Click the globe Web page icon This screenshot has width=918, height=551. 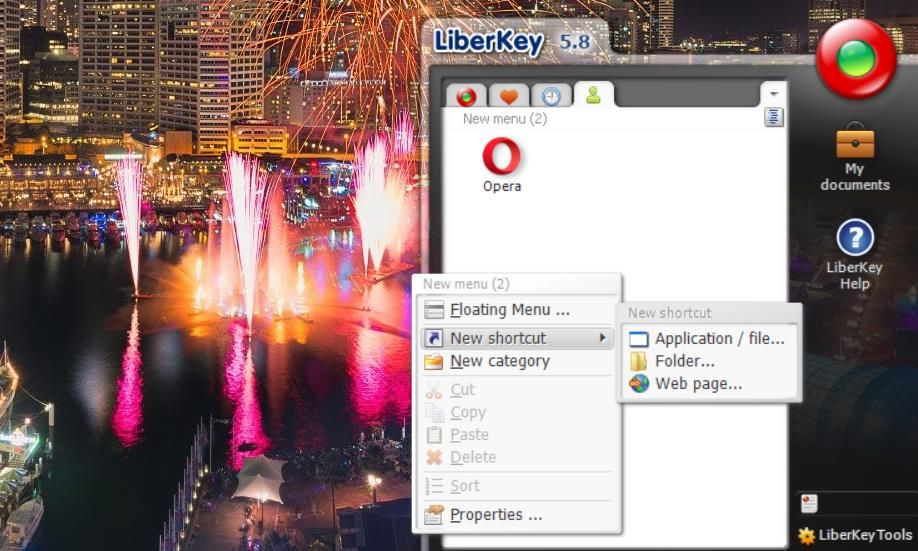pos(639,384)
